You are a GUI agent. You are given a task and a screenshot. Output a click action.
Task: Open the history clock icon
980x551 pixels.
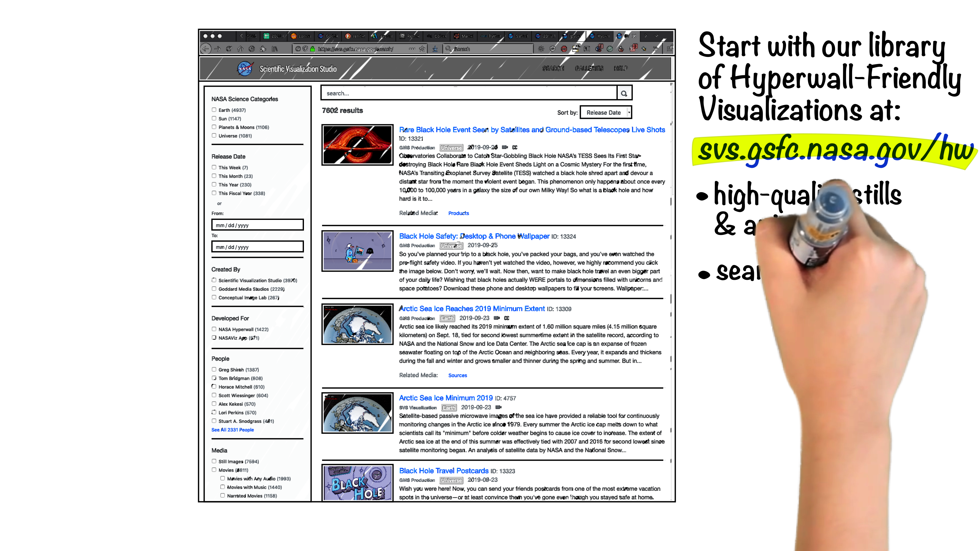251,49
